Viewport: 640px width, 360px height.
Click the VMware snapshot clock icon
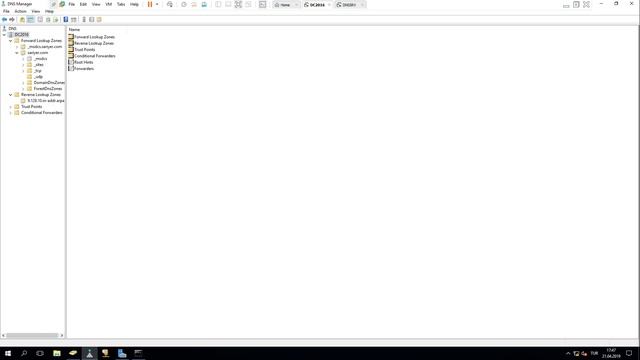click(184, 4)
